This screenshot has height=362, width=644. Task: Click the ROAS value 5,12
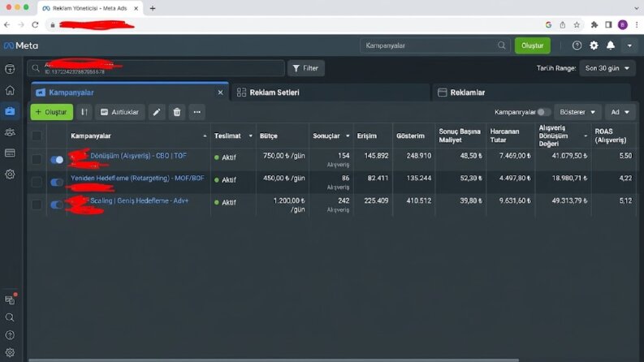click(625, 200)
